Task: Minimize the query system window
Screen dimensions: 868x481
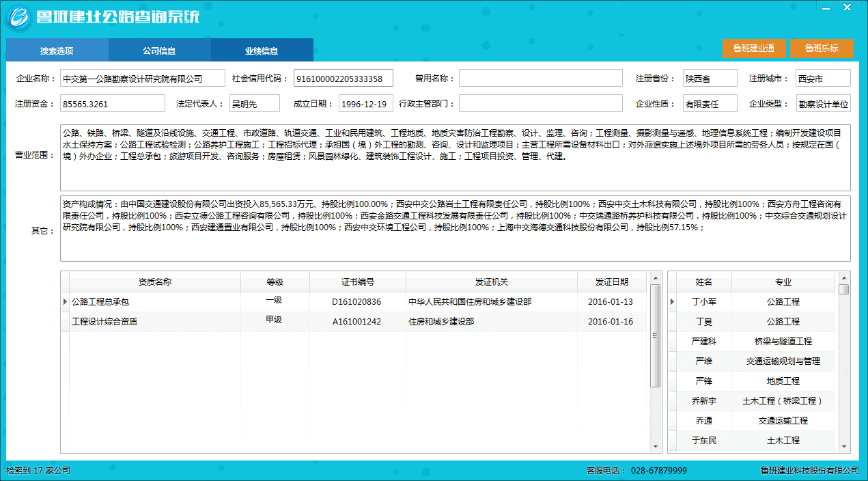Action: [826, 8]
